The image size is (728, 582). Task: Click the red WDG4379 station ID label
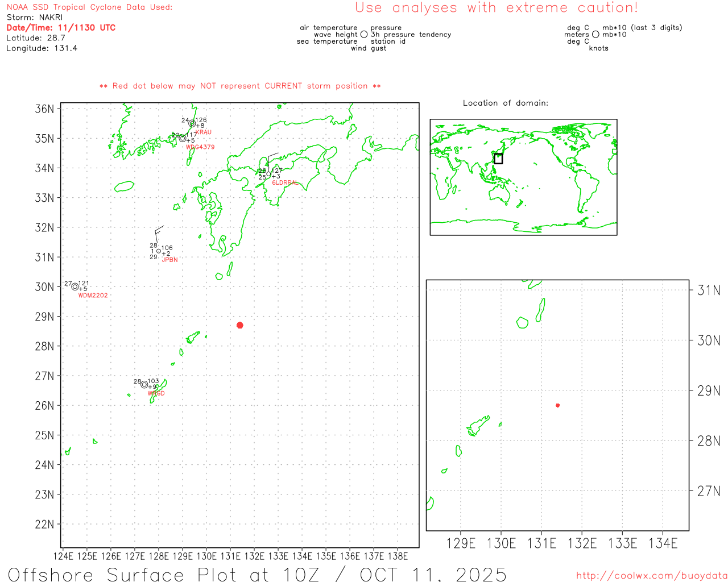tap(200, 147)
